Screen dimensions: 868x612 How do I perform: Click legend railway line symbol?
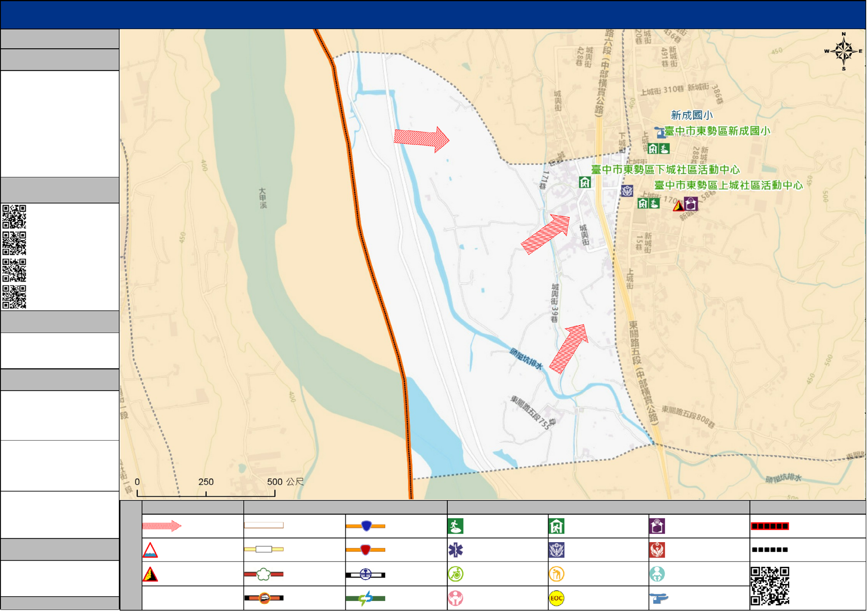(365, 575)
